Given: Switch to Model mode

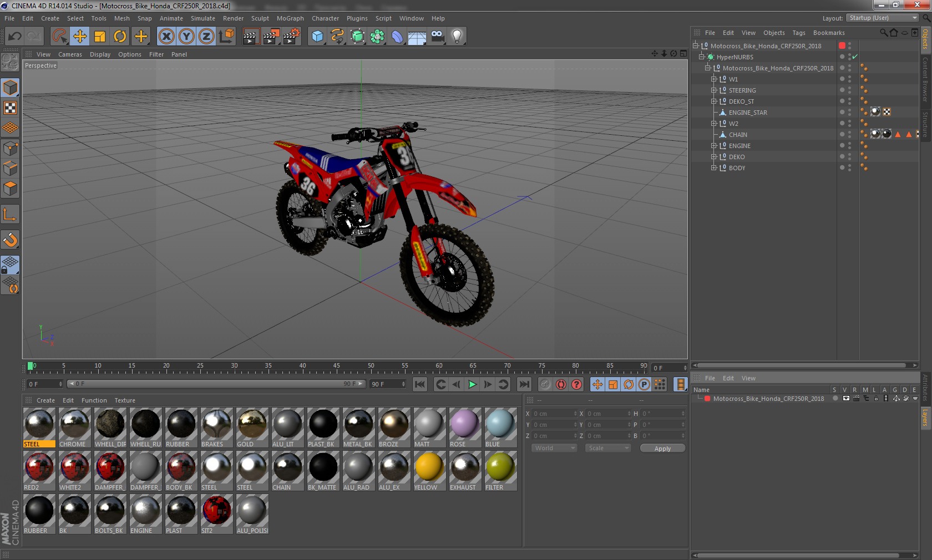Looking at the screenshot, I should (11, 88).
